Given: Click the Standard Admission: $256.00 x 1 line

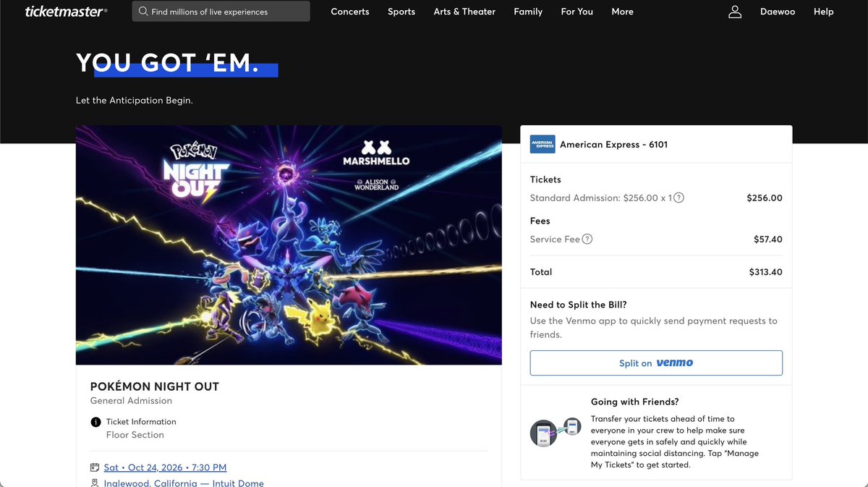Looking at the screenshot, I should pyautogui.click(x=601, y=198).
